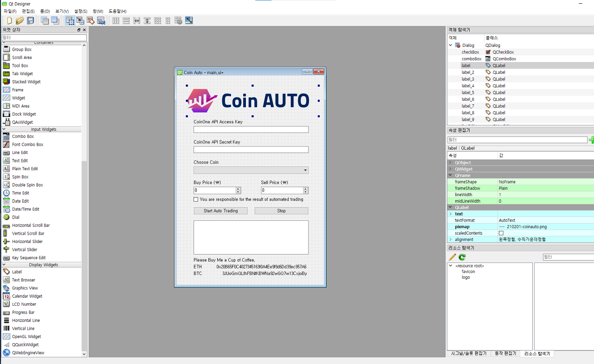The image size is (594, 364).
Task: Apply Lay Out in a Grid icon
Action: 157,20
